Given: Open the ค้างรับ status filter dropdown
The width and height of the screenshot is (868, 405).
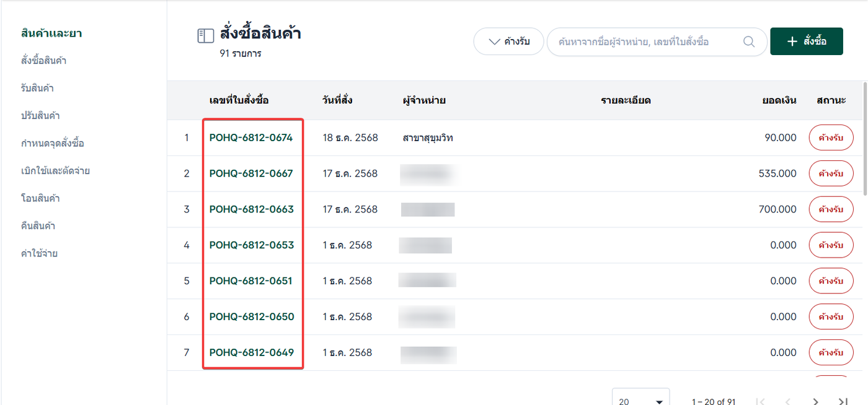Looking at the screenshot, I should coord(508,42).
